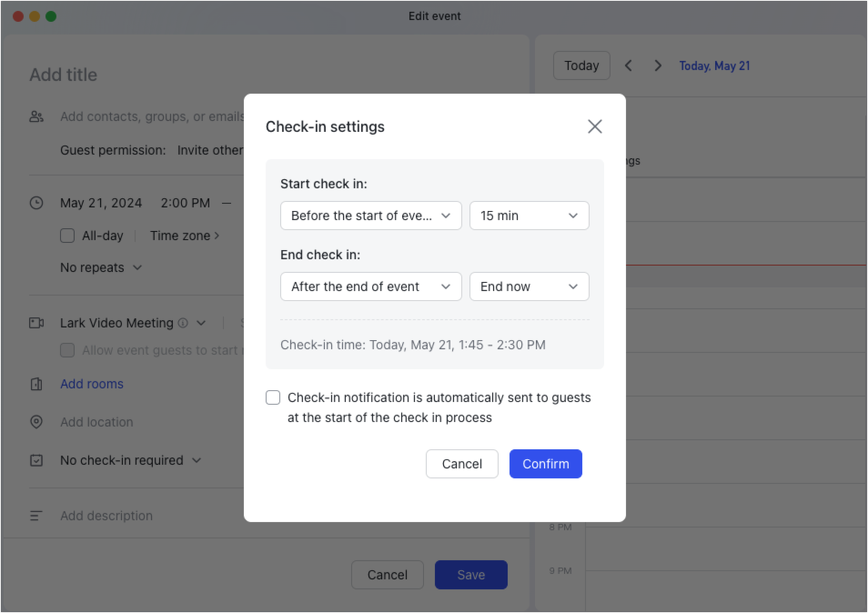
Task: Open the 15 min duration dropdown
Action: coord(529,216)
